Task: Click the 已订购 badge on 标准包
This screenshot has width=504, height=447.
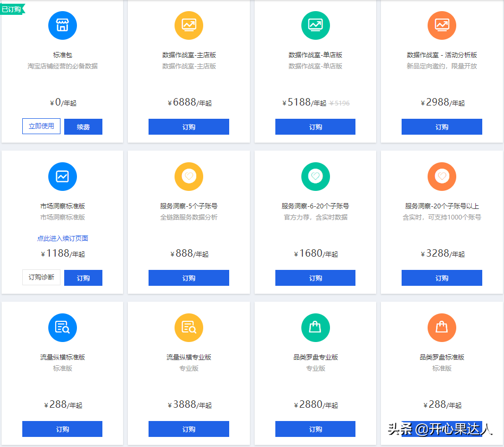Action: [x=12, y=10]
